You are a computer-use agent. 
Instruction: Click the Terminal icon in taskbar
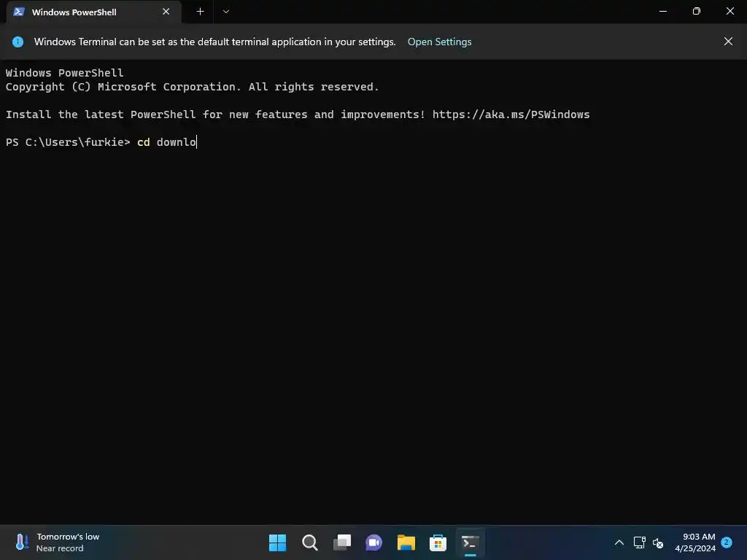pos(471,542)
